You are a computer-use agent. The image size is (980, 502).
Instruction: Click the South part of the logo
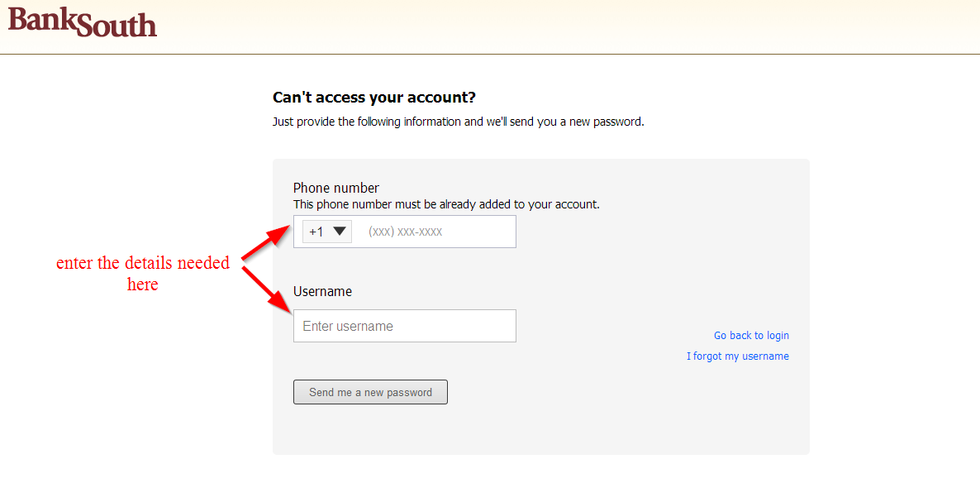[x=119, y=25]
